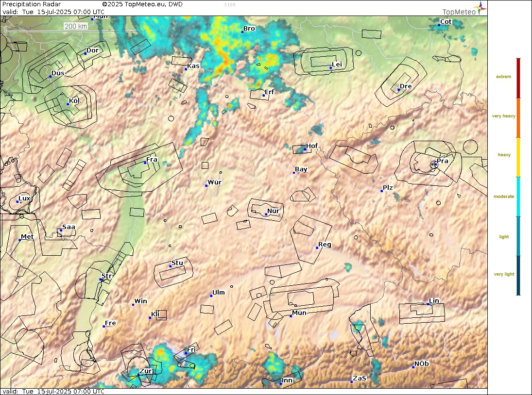Image resolution: width=532 pixels, height=395 pixels.
Task: Click the TopMeteo logo
Action: click(464, 9)
